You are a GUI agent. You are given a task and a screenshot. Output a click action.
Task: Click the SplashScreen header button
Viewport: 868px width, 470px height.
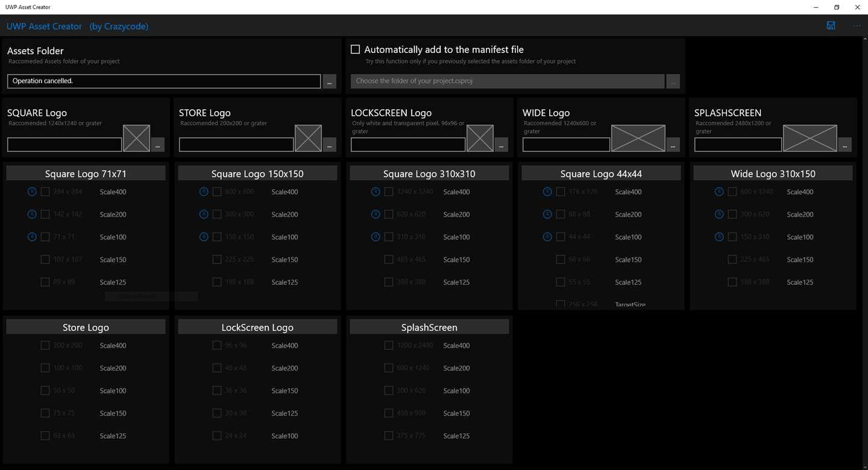pyautogui.click(x=429, y=327)
